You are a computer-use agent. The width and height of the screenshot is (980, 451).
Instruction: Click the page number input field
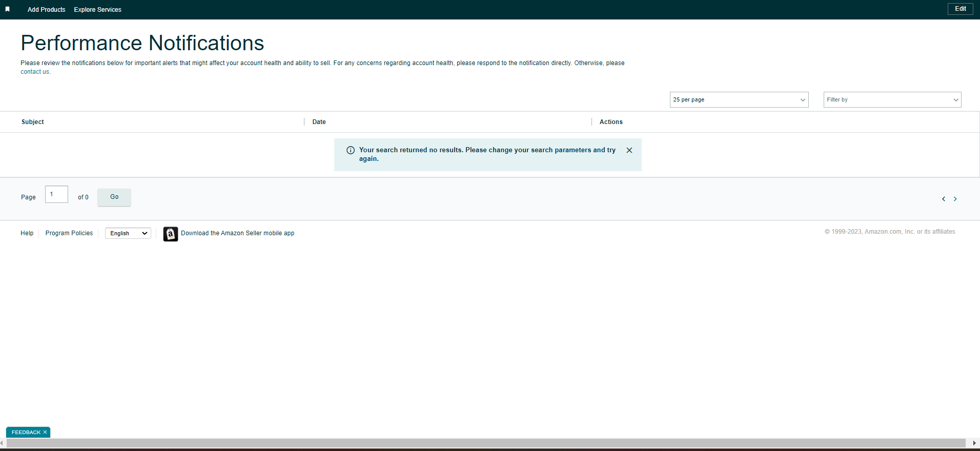pos(56,194)
